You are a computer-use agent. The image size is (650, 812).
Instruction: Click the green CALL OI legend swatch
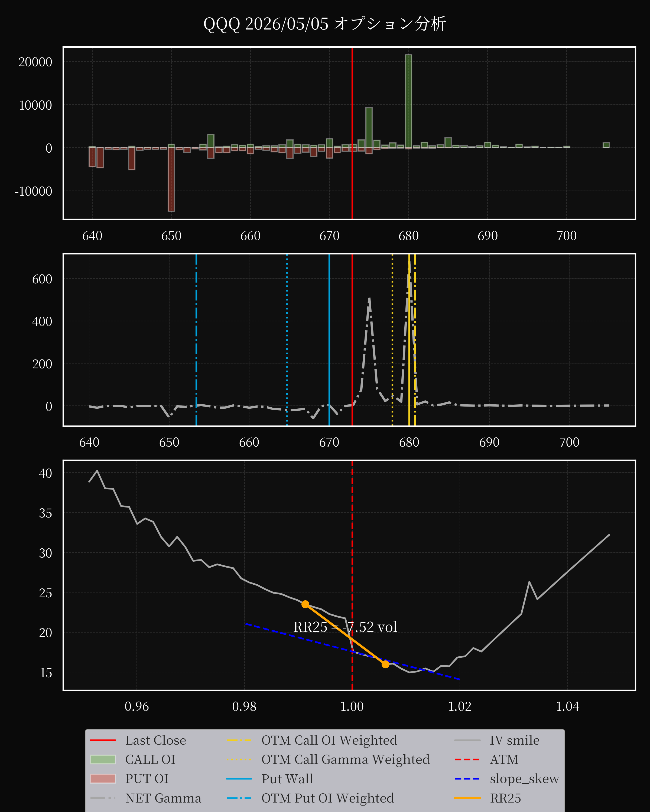pyautogui.click(x=103, y=760)
